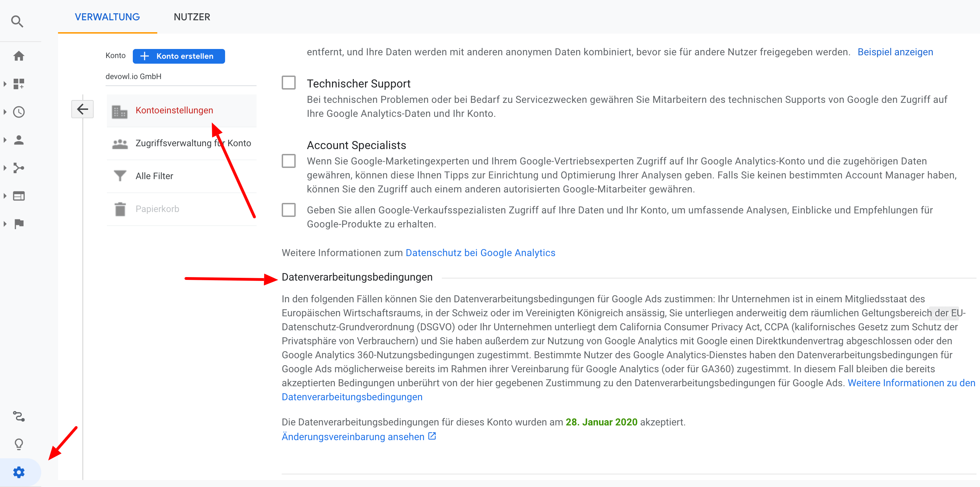The height and width of the screenshot is (487, 980).
Task: Open the Änderungsvereinbarung ansehen link
Action: [352, 436]
